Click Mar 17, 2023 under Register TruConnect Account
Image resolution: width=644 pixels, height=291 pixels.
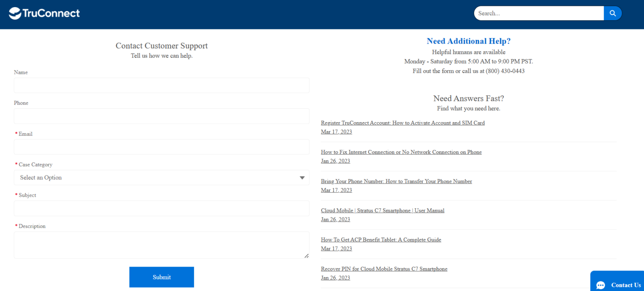click(336, 132)
